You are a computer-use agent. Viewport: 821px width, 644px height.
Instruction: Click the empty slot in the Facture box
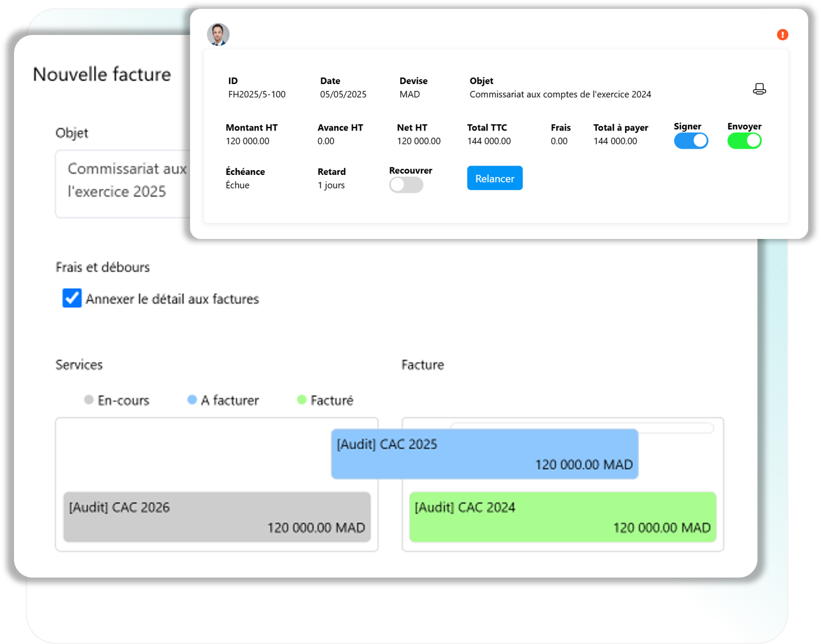click(581, 428)
